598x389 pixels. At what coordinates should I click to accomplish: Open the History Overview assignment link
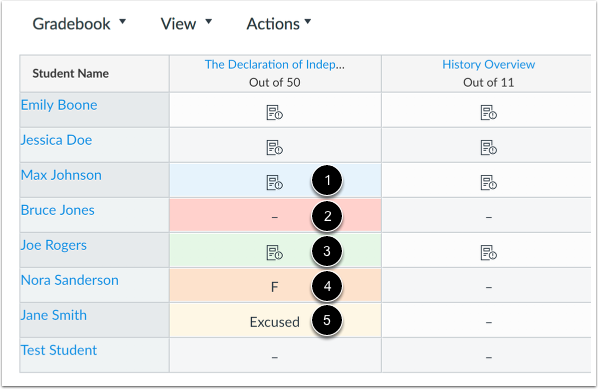click(x=489, y=64)
